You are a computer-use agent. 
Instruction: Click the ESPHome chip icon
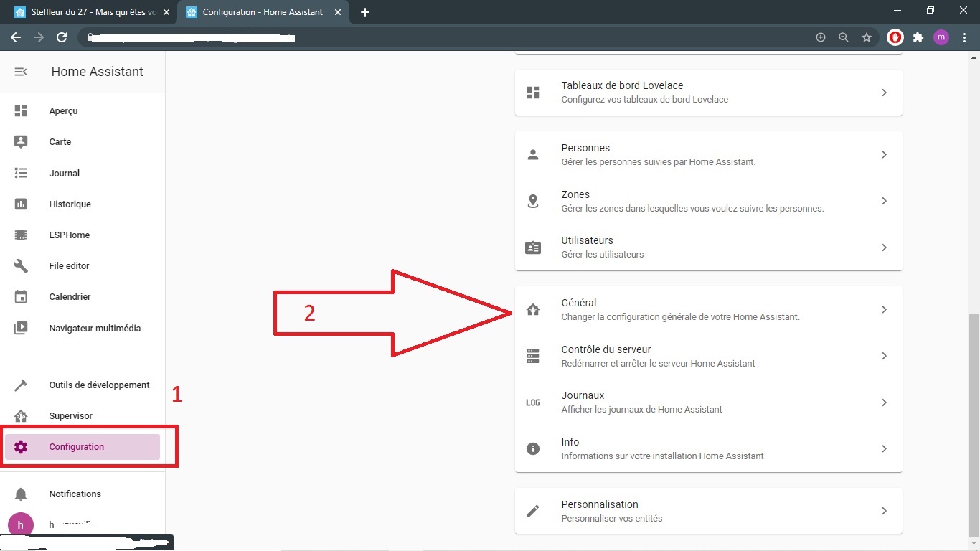[x=21, y=235]
